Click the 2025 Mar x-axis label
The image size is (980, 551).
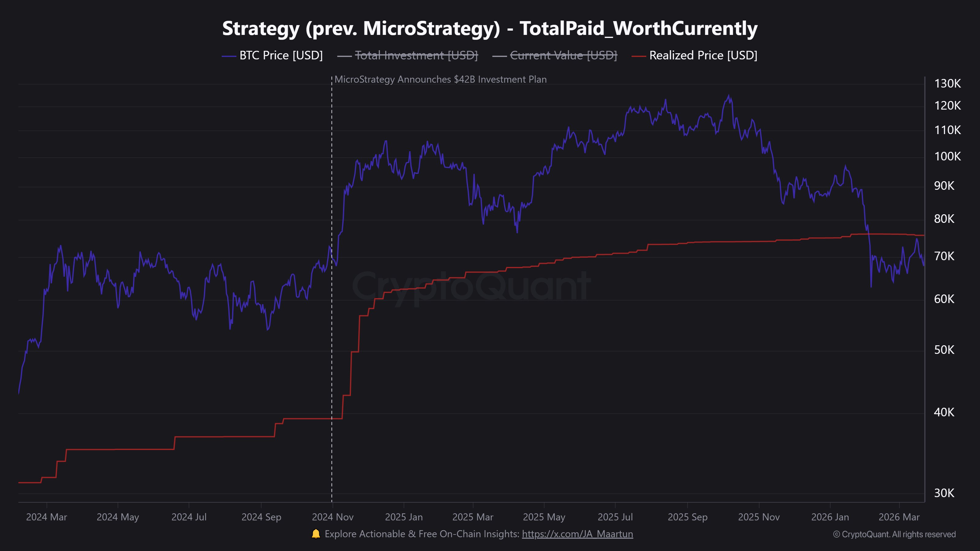(473, 517)
